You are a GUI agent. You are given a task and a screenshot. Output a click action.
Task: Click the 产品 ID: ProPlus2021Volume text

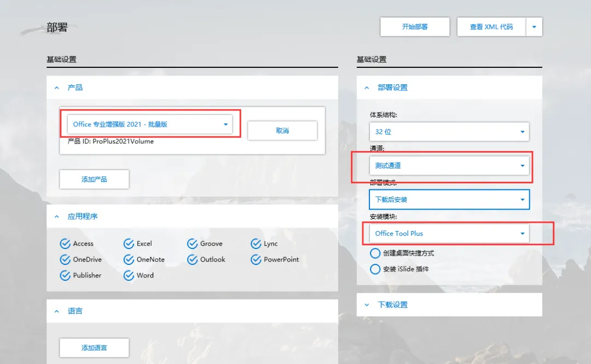point(111,141)
